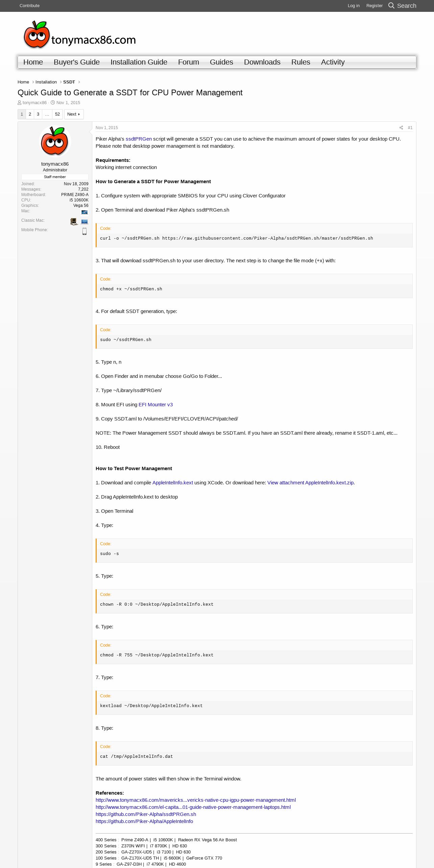Click the old Classic Mac computer icon
434x868 pixels.
(74, 222)
